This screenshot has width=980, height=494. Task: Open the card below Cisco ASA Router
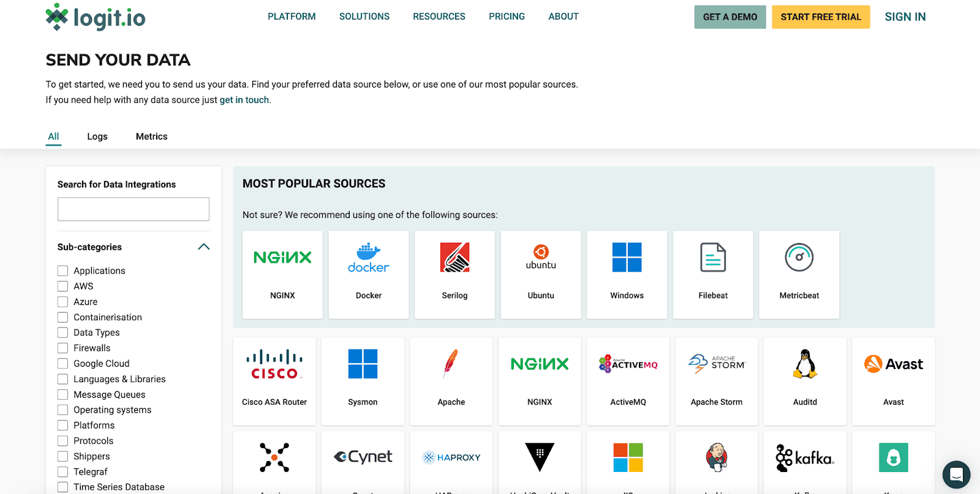(x=274, y=462)
